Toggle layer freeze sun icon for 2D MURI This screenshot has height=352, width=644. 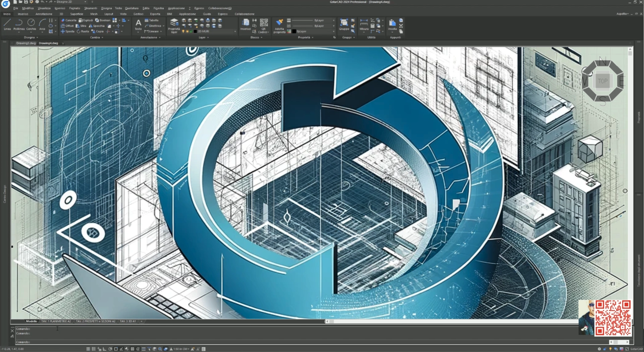tap(187, 32)
